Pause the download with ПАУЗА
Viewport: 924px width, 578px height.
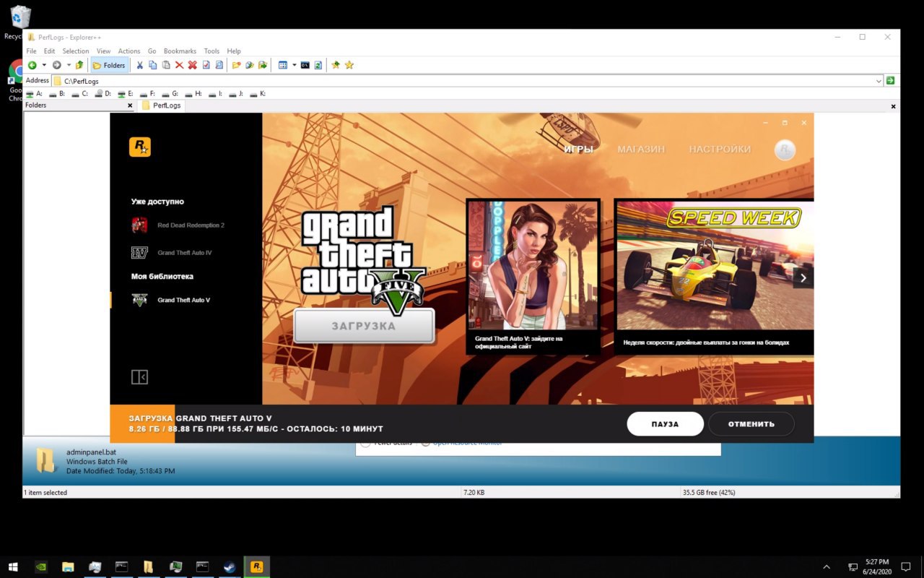tap(665, 424)
